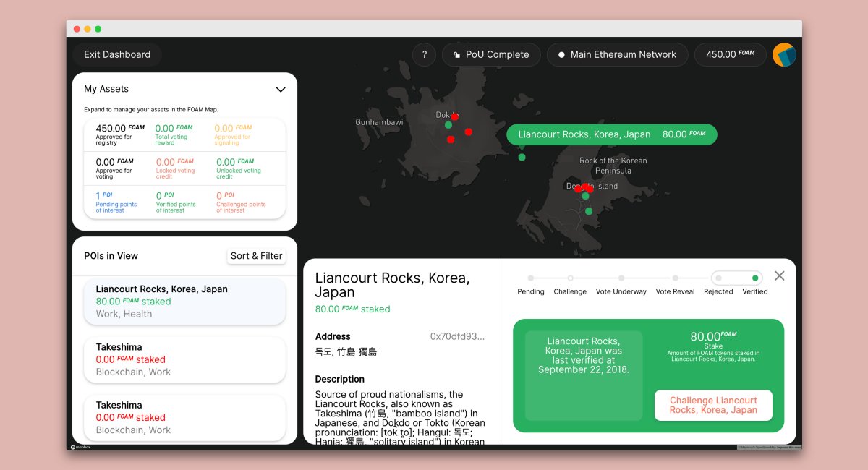
Task: Click the red marker near Dokdo label
Action: point(455,116)
